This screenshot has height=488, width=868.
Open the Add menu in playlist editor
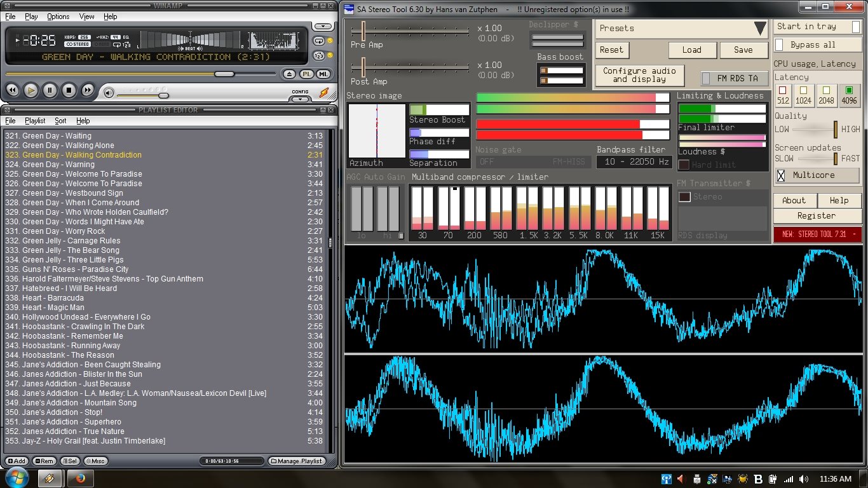point(17,461)
